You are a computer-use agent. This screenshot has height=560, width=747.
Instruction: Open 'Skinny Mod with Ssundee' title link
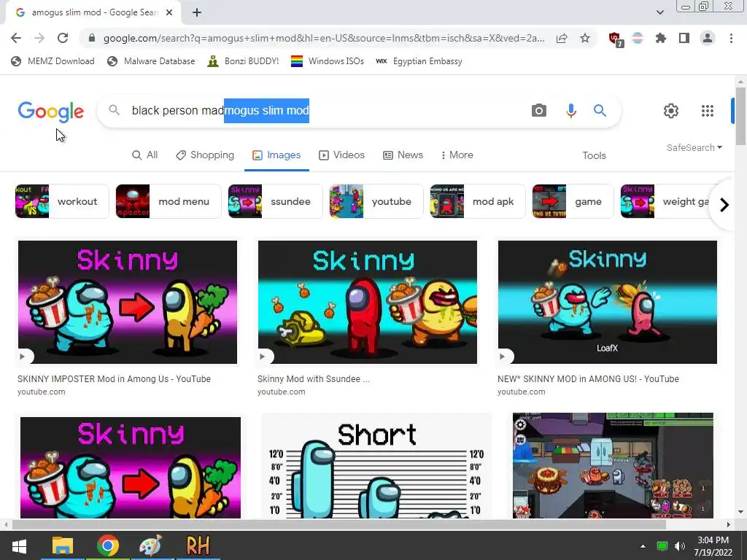tap(314, 379)
